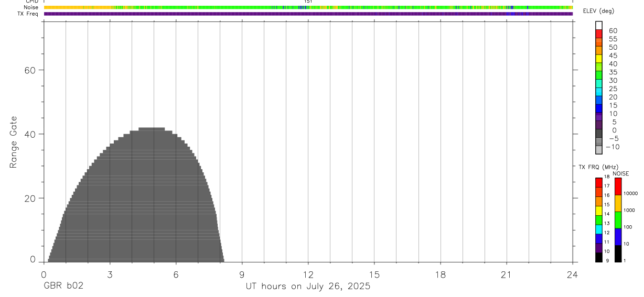Screen dimensions: 644x297
Task: Click the ELEV legend value "25"
Action: pyautogui.click(x=613, y=89)
